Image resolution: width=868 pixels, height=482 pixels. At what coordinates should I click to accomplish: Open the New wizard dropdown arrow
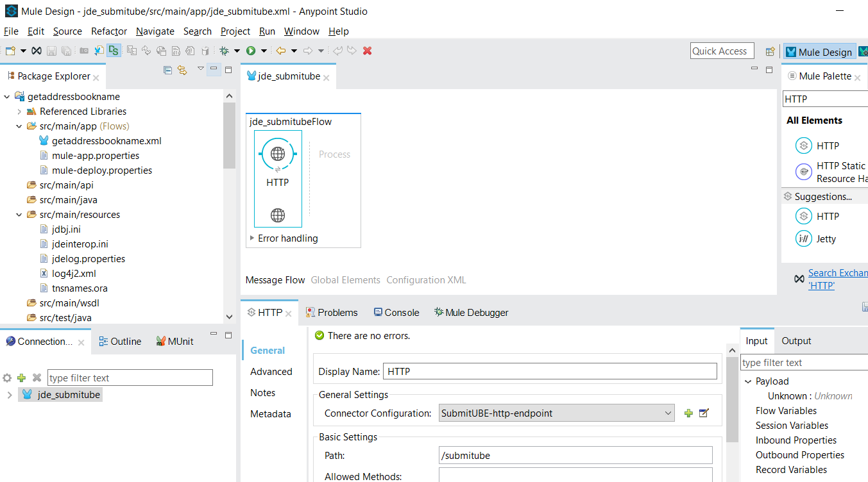pos(24,51)
